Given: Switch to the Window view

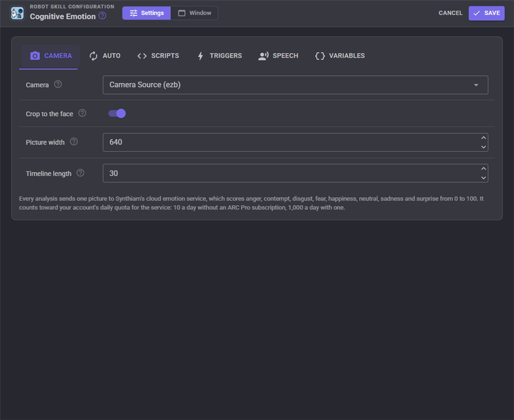Looking at the screenshot, I should click(194, 13).
